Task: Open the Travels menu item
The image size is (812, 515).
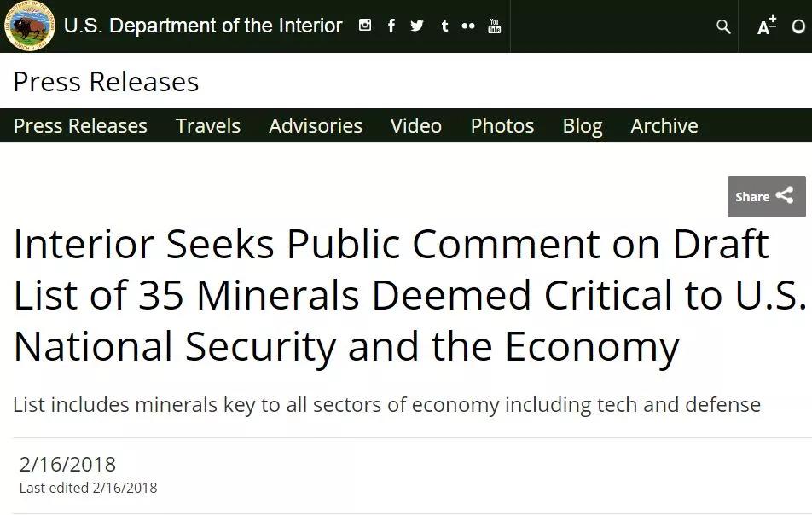Action: click(x=208, y=126)
